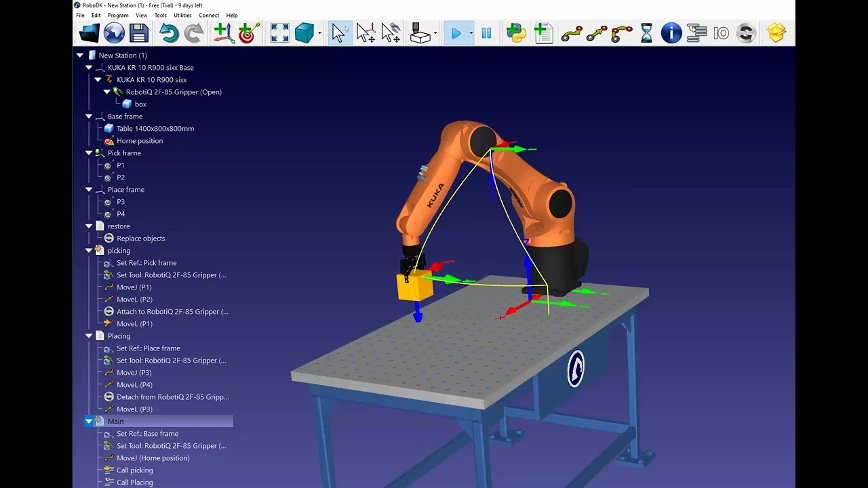Pause the simulation in toolbar
The width and height of the screenshot is (868, 488).
click(x=486, y=33)
